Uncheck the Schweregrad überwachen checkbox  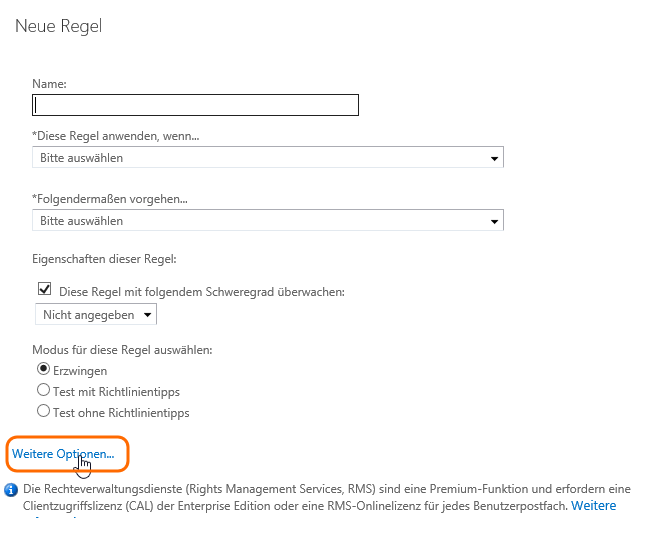[x=44, y=290]
